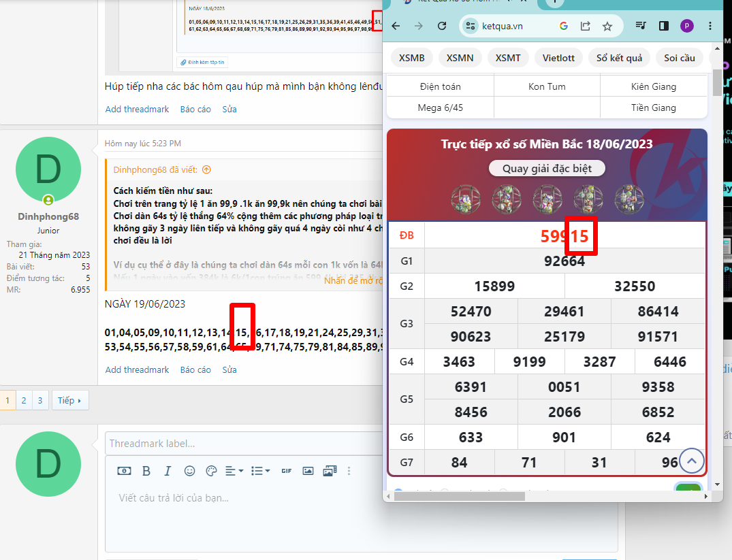Screen dimensions: 732x560
Task: Expand the list type dropdown
Action: (x=261, y=471)
